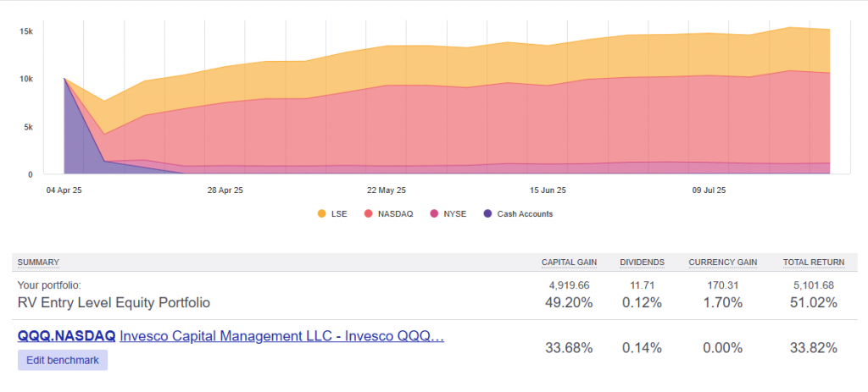Click the pink NYSE legend dot

point(435,214)
